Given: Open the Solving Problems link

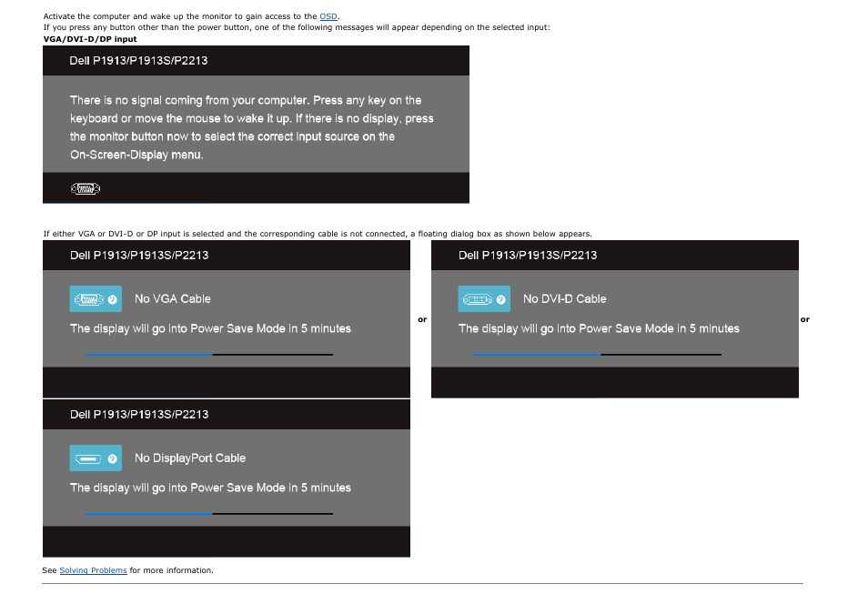Looking at the screenshot, I should coord(93,570).
